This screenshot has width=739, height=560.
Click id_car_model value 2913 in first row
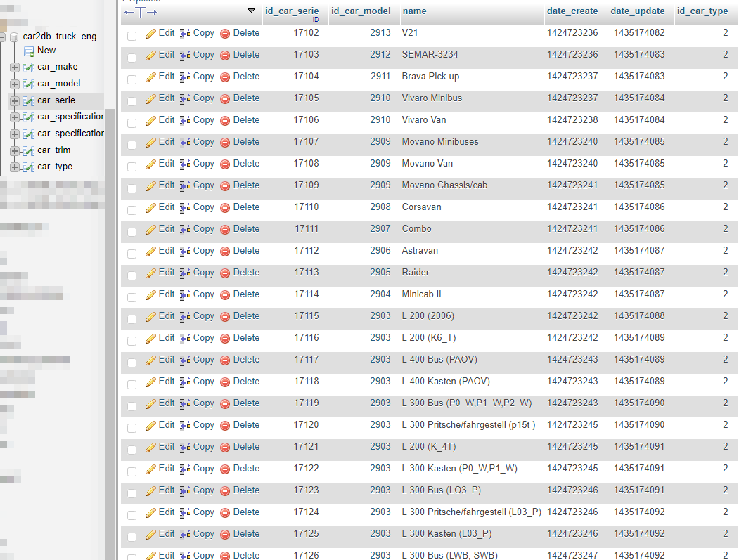pyautogui.click(x=380, y=32)
